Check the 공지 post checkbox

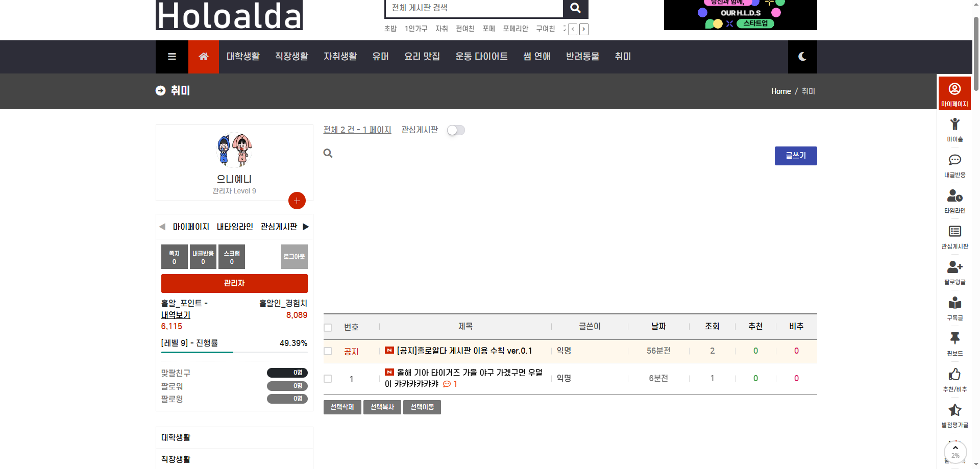point(328,351)
